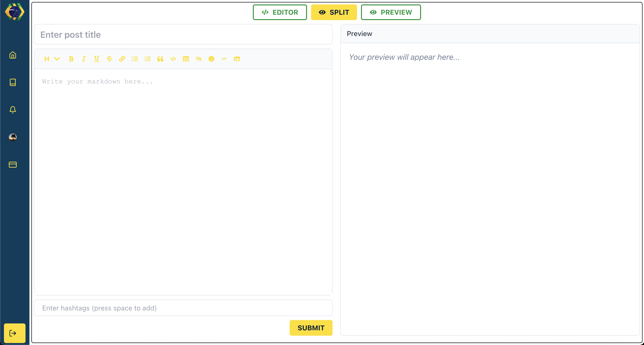The height and width of the screenshot is (345, 644).
Task: Open the emoji picker
Action: pos(211,59)
